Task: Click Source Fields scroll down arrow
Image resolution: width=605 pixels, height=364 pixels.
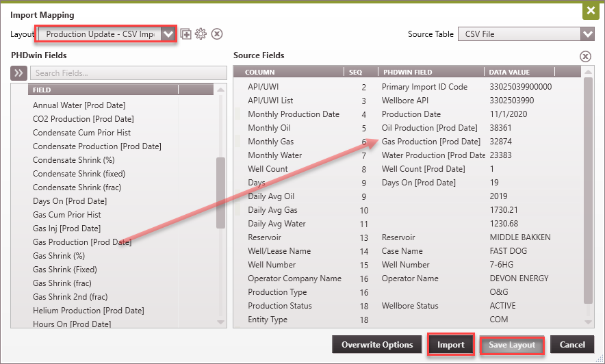Action: [588, 322]
